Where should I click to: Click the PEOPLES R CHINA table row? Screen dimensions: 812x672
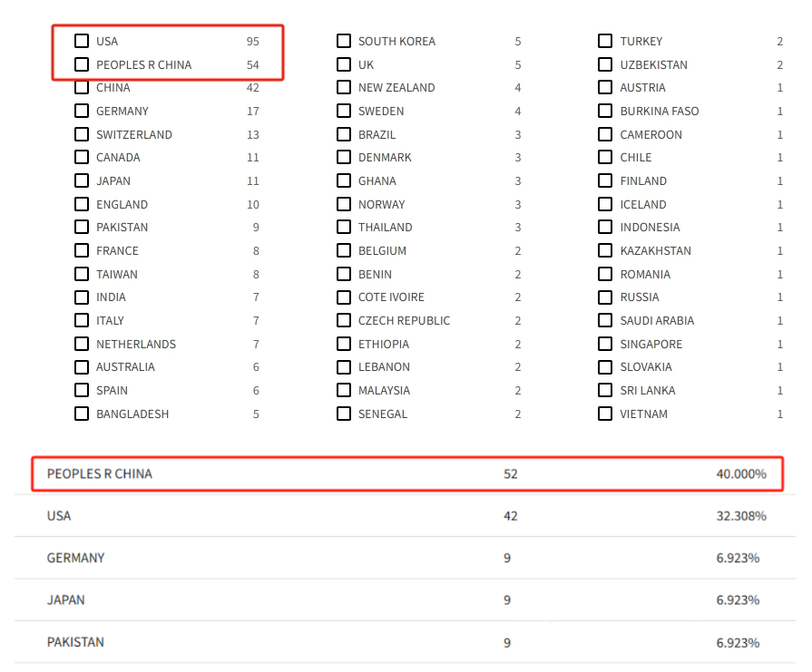point(406,473)
